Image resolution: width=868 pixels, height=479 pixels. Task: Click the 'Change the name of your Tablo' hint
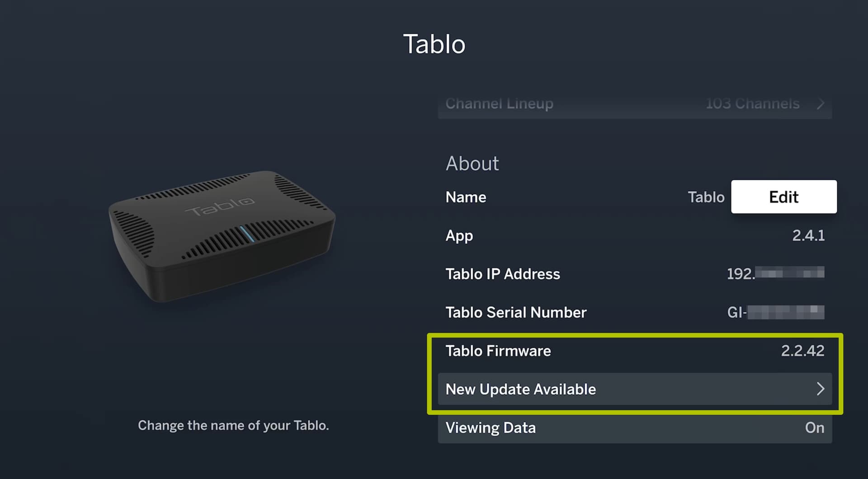pos(233,425)
